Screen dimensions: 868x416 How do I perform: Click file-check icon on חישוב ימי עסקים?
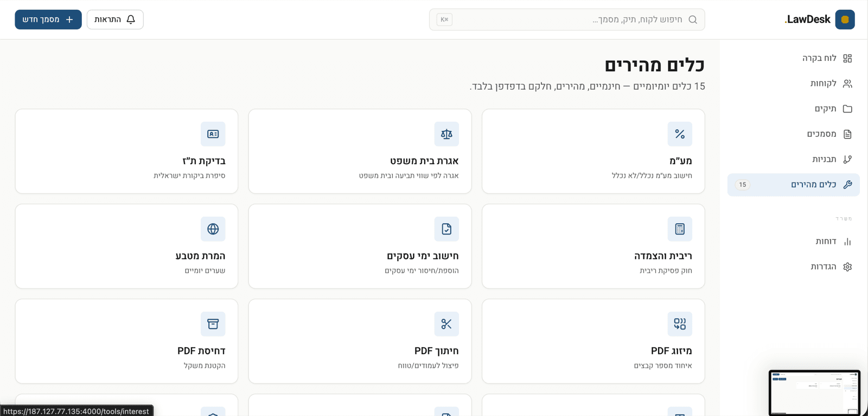pyautogui.click(x=446, y=229)
